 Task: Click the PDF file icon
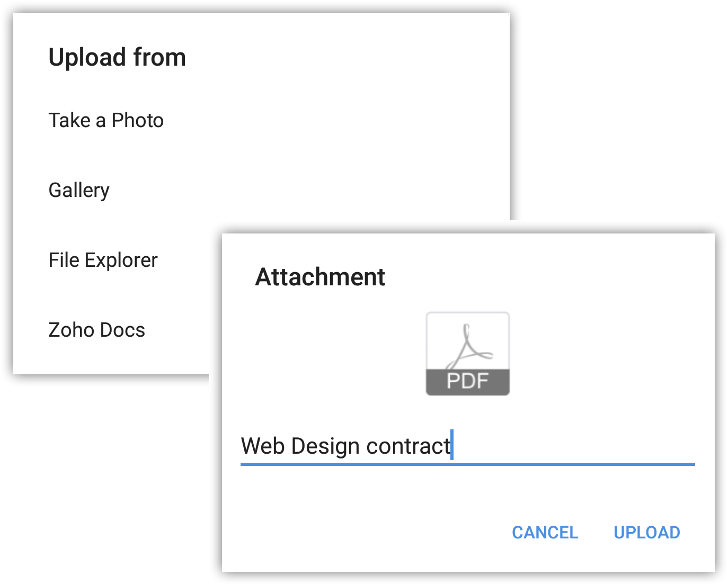[468, 354]
